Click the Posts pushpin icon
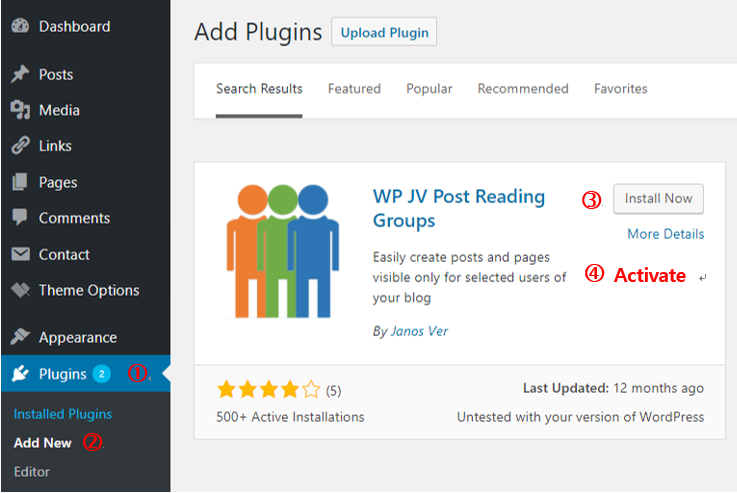 pyautogui.click(x=20, y=74)
